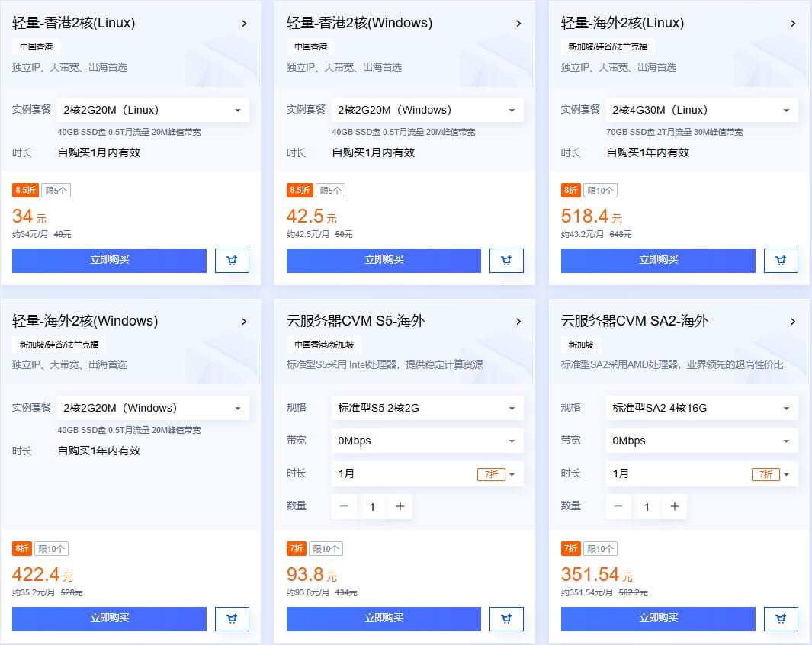812x645 pixels.
Task: Click the cart icon on 轻量-海外2核(Windows) card
Action: point(232,619)
